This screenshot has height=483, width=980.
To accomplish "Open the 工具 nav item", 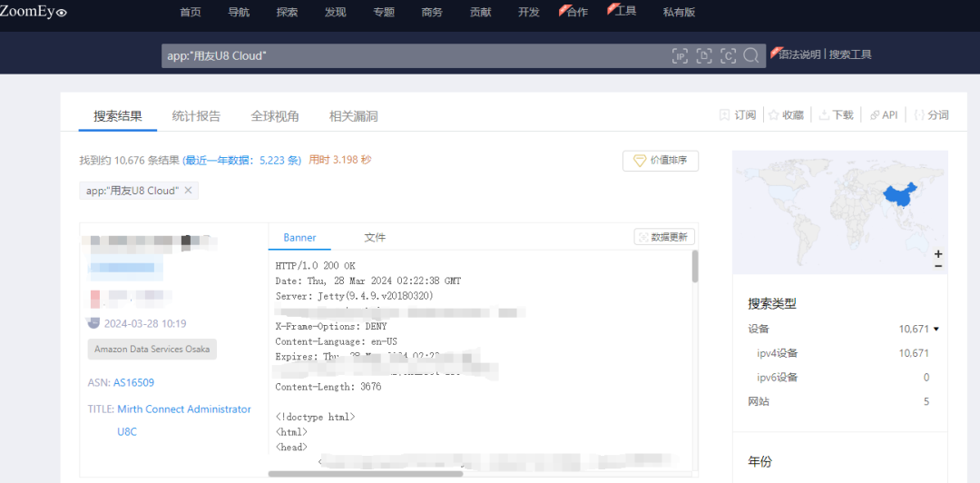I will click(625, 11).
